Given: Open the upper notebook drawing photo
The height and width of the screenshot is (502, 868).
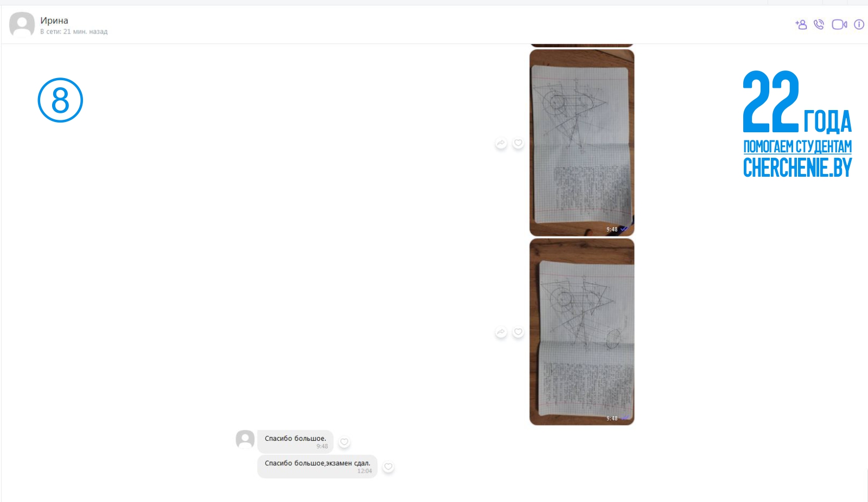Looking at the screenshot, I should click(x=582, y=143).
